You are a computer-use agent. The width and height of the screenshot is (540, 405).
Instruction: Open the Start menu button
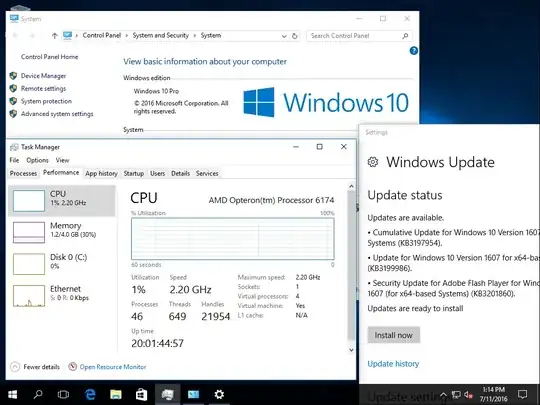(12, 394)
